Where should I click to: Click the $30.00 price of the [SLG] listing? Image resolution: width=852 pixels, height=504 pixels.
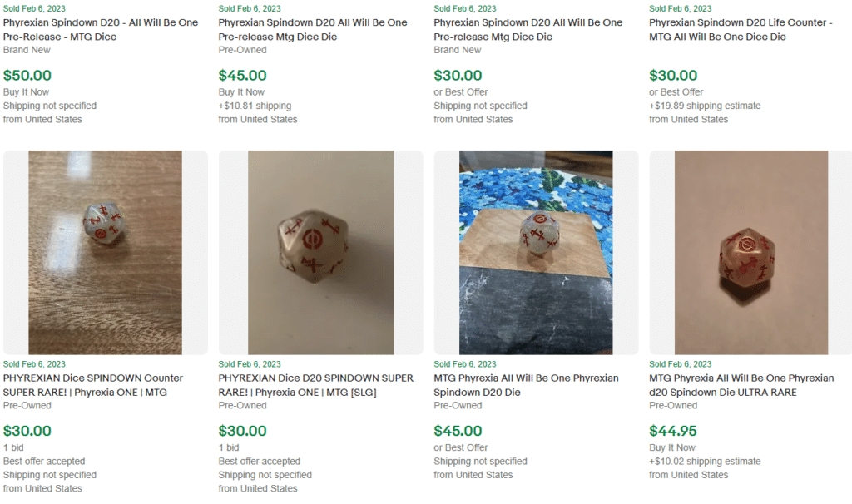(243, 431)
